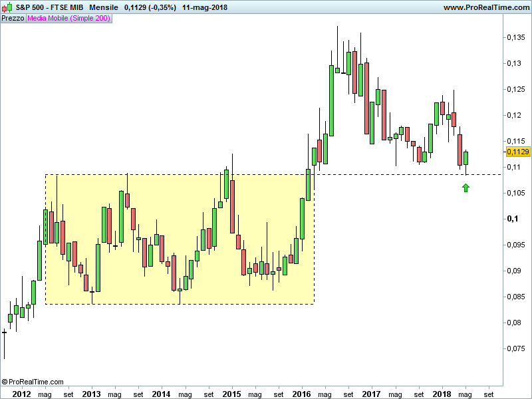This screenshot has width=532, height=399.
Task: Click the 2018 year label on time axis
Action: coord(442,394)
